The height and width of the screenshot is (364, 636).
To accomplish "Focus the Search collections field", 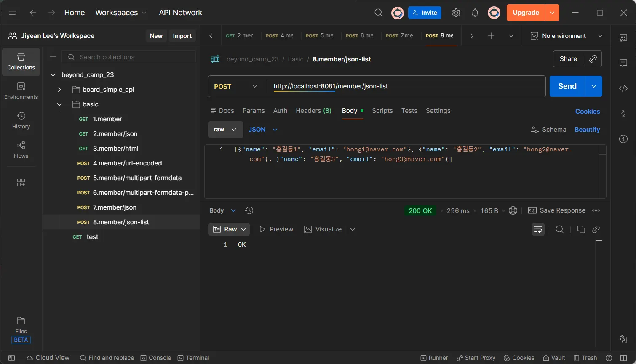I will tap(129, 57).
